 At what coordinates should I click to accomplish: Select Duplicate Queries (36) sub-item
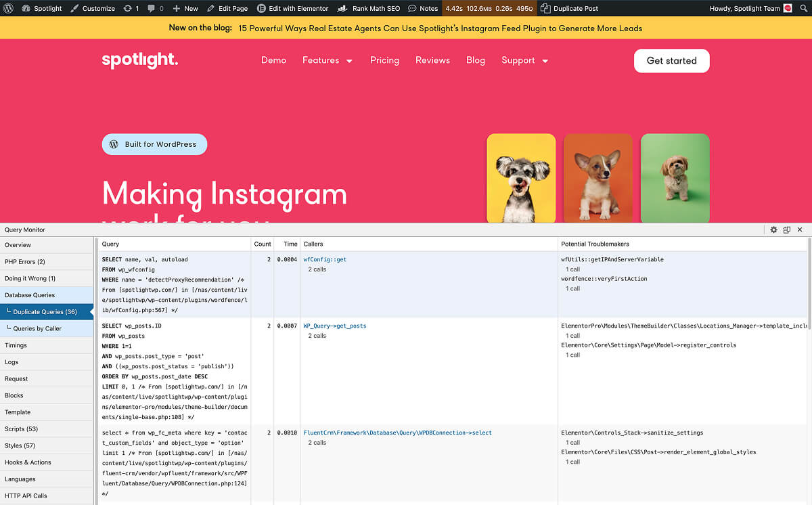click(x=47, y=312)
